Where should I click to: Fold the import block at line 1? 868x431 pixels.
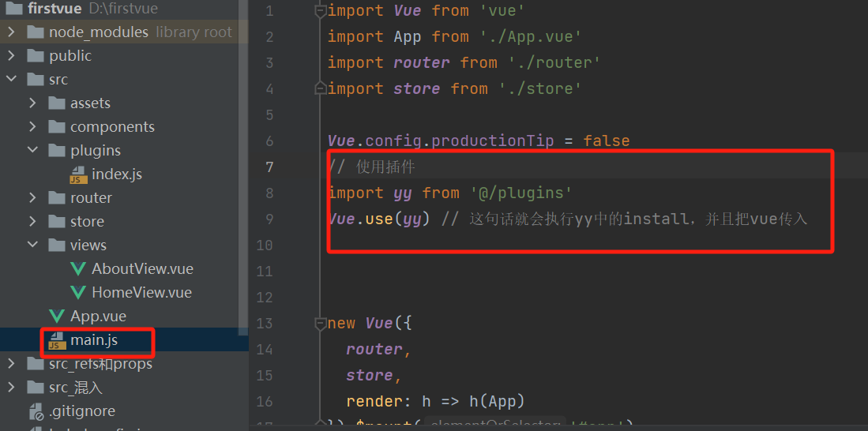tap(320, 11)
